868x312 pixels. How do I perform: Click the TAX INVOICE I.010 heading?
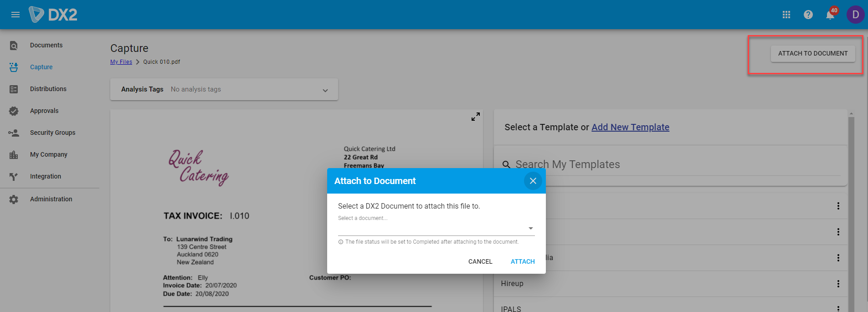click(x=206, y=216)
